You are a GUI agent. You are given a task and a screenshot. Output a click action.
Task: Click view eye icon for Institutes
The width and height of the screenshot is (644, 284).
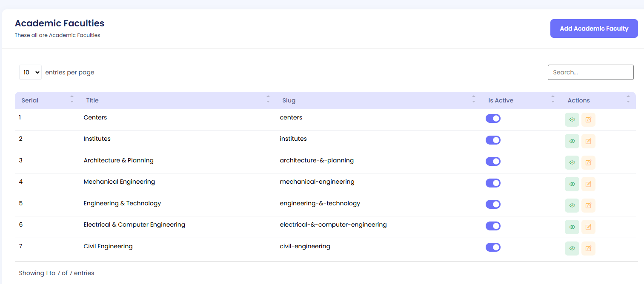(x=572, y=141)
